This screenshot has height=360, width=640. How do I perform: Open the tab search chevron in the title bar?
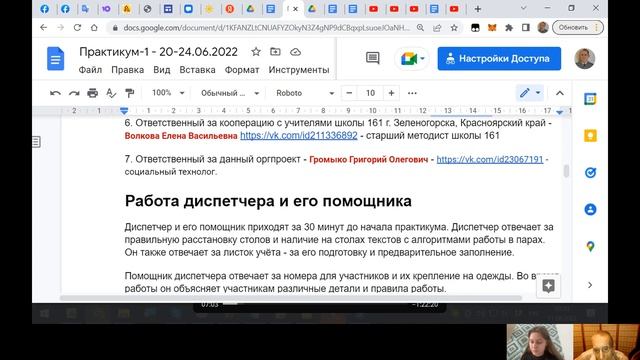(x=523, y=8)
